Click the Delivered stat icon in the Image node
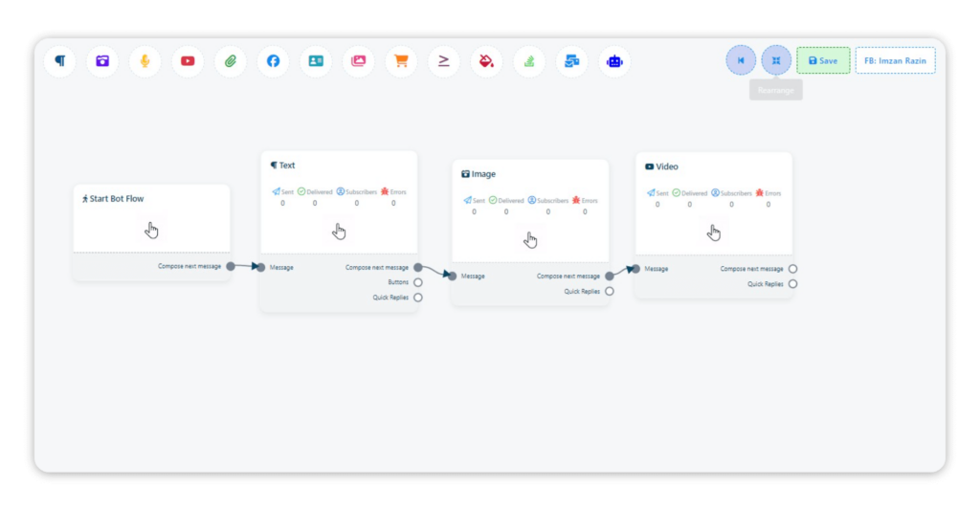The height and width of the screenshot is (510, 980). pyautogui.click(x=493, y=200)
